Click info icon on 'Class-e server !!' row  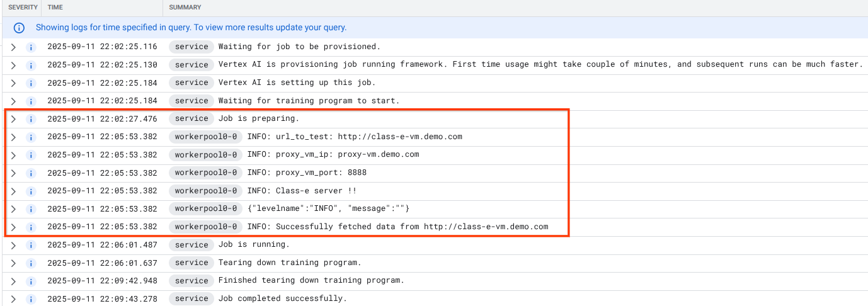(x=30, y=191)
